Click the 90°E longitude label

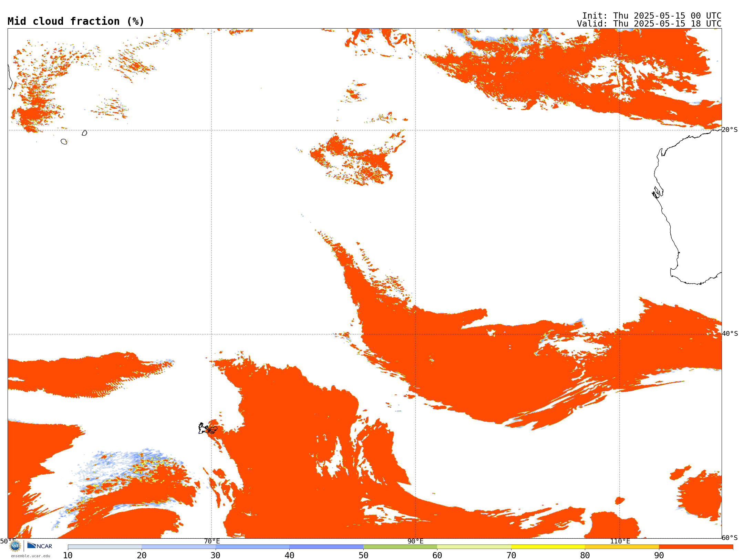click(415, 541)
